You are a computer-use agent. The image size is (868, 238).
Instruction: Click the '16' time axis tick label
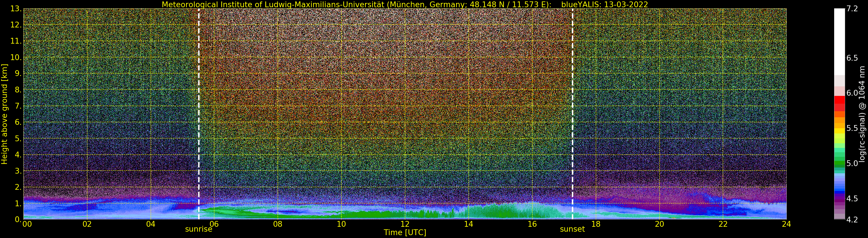[x=532, y=224]
